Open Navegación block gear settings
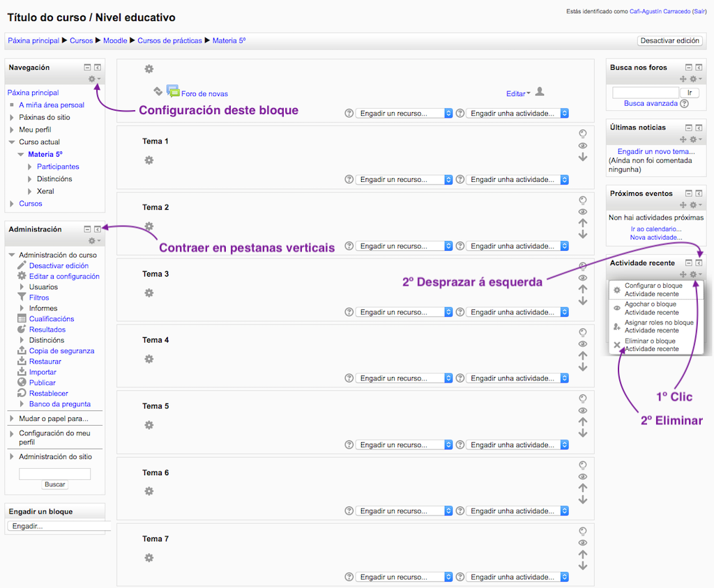714x588 pixels. click(x=92, y=79)
